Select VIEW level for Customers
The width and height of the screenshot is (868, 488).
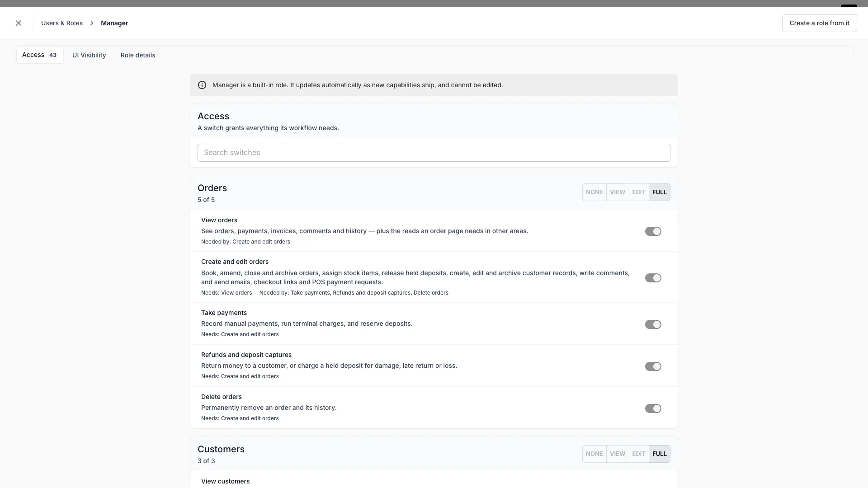point(617,454)
